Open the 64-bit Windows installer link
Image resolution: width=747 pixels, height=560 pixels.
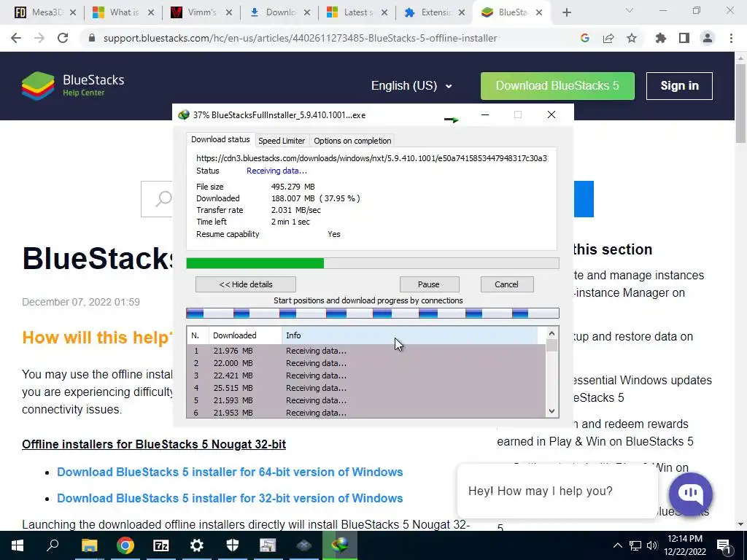pyautogui.click(x=230, y=472)
